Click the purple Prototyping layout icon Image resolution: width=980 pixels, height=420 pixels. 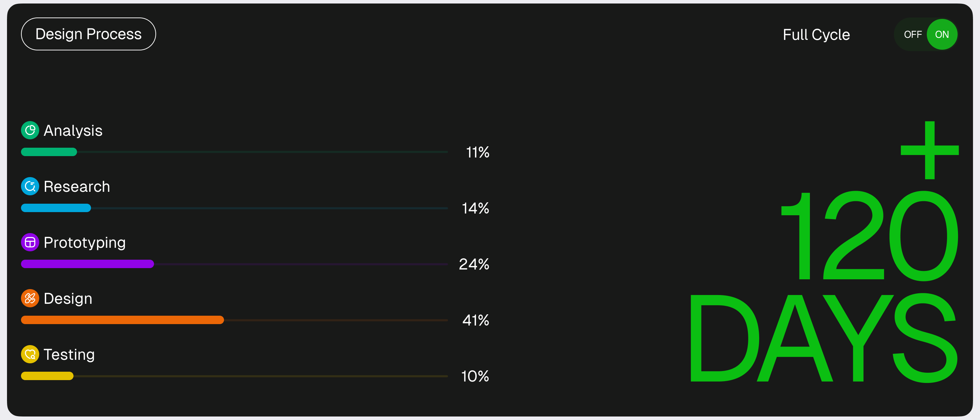[30, 242]
